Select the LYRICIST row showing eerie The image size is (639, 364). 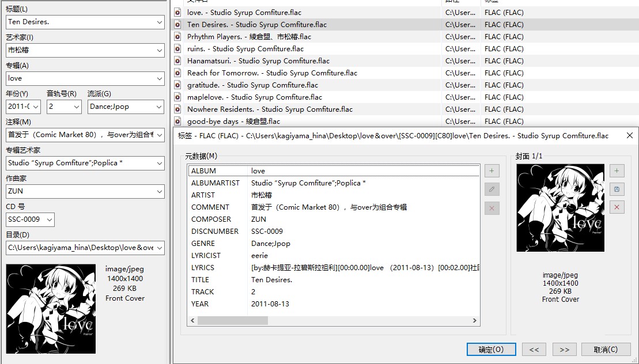pos(334,255)
